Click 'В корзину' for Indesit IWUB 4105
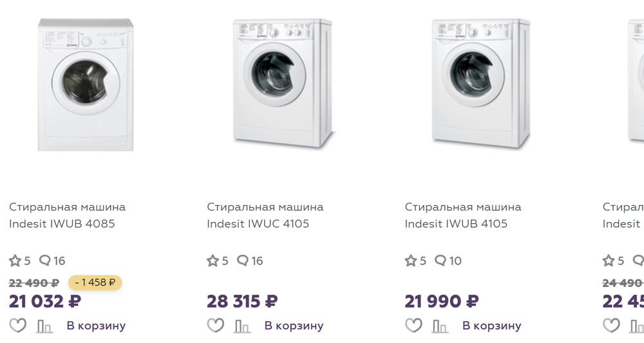The height and width of the screenshot is (343, 644). (492, 326)
